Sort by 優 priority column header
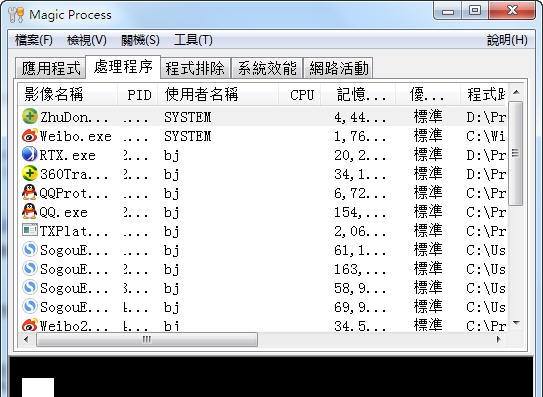 428,94
